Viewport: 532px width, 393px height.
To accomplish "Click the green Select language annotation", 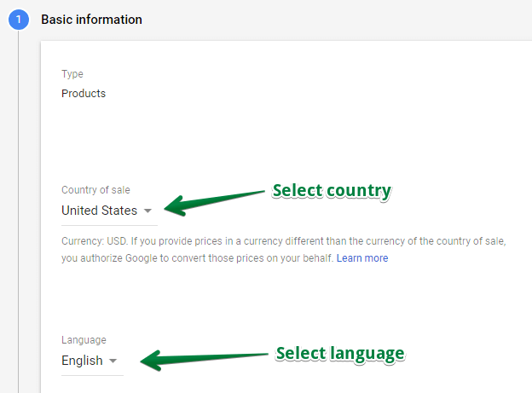I will [x=340, y=354].
